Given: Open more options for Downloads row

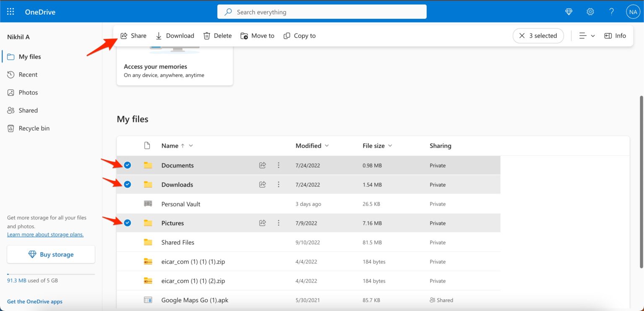Looking at the screenshot, I should coord(278,184).
